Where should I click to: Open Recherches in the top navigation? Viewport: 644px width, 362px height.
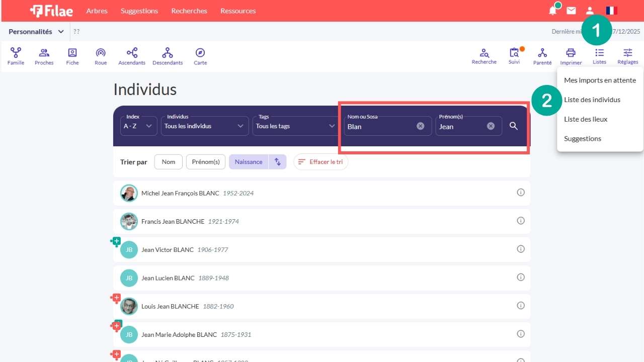(189, 11)
